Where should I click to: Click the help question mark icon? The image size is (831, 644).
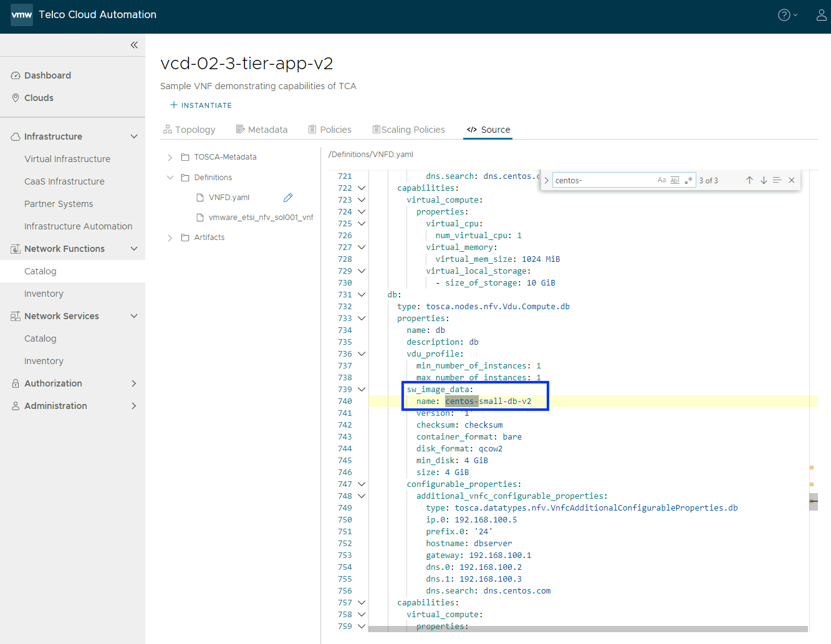(x=784, y=15)
